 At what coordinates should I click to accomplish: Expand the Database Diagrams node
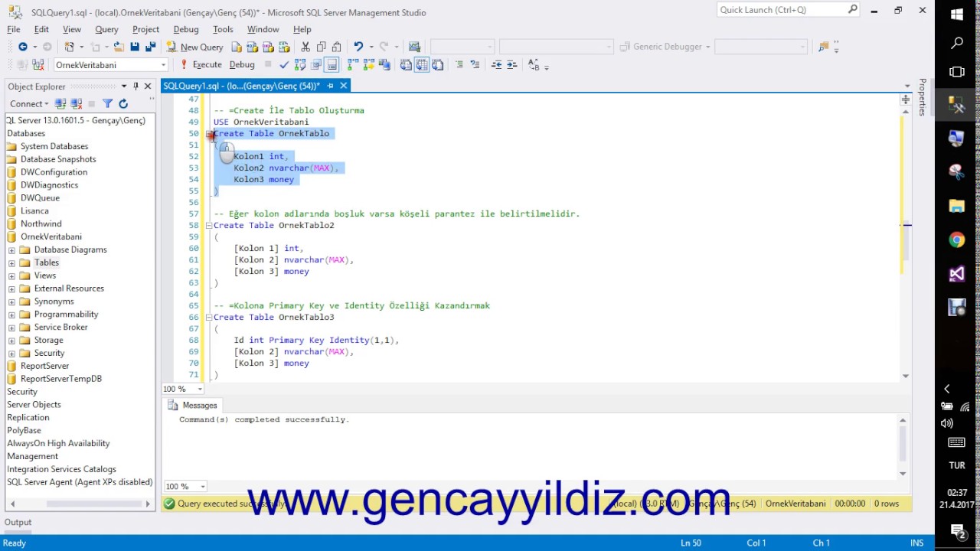[11, 249]
